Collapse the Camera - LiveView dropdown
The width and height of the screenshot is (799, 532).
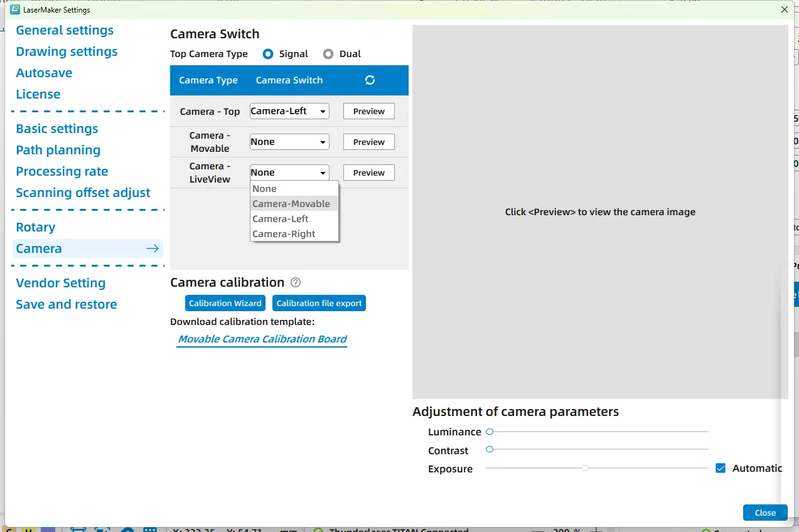289,173
